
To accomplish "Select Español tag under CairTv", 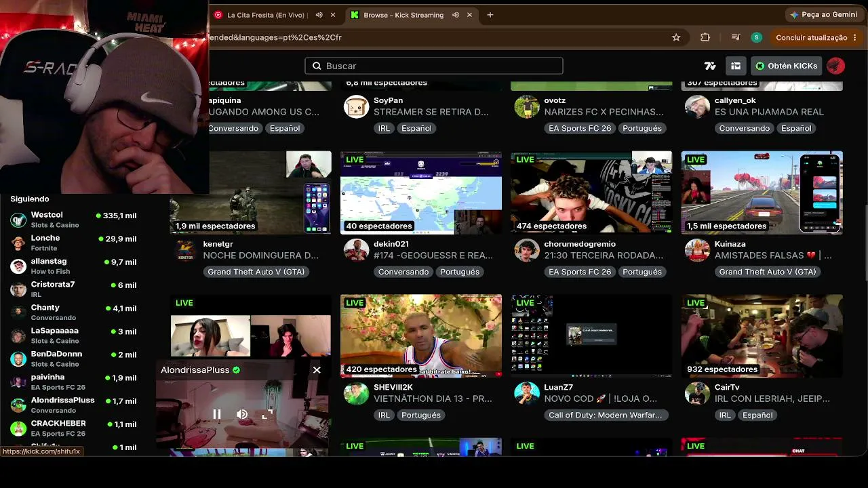I will (757, 415).
